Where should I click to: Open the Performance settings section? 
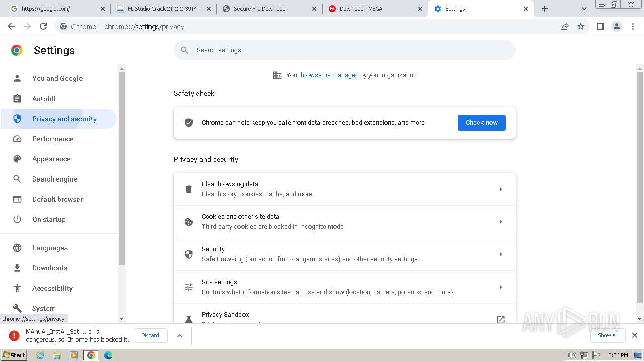pos(58,139)
